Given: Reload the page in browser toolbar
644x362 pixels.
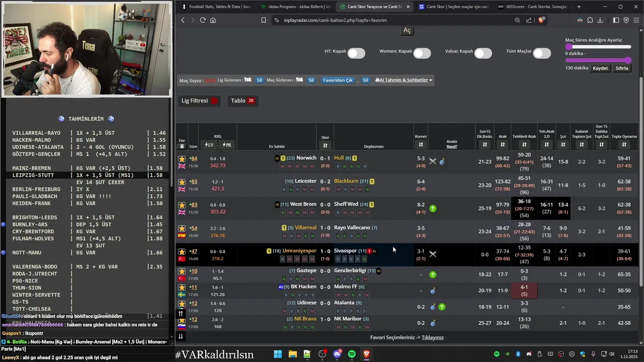Looking at the screenshot, I should pyautogui.click(x=203, y=20).
